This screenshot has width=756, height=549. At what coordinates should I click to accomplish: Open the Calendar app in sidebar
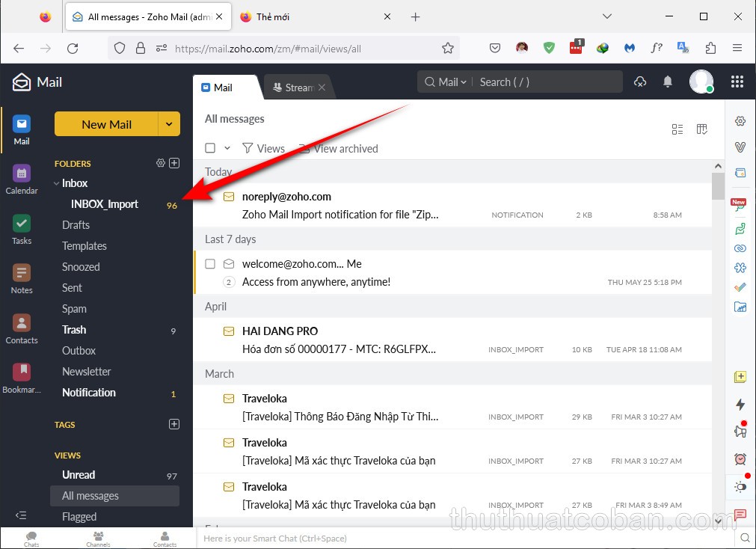[x=22, y=180]
